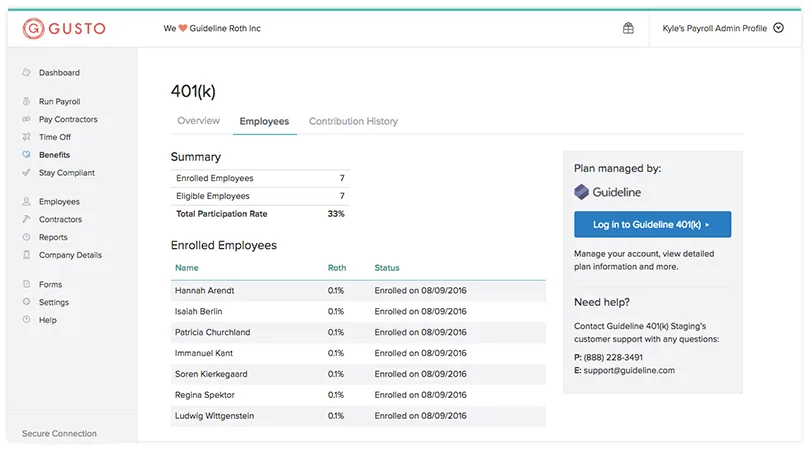Click the Run Payroll sidebar icon
This screenshot has height=450, width=810.
(26, 101)
